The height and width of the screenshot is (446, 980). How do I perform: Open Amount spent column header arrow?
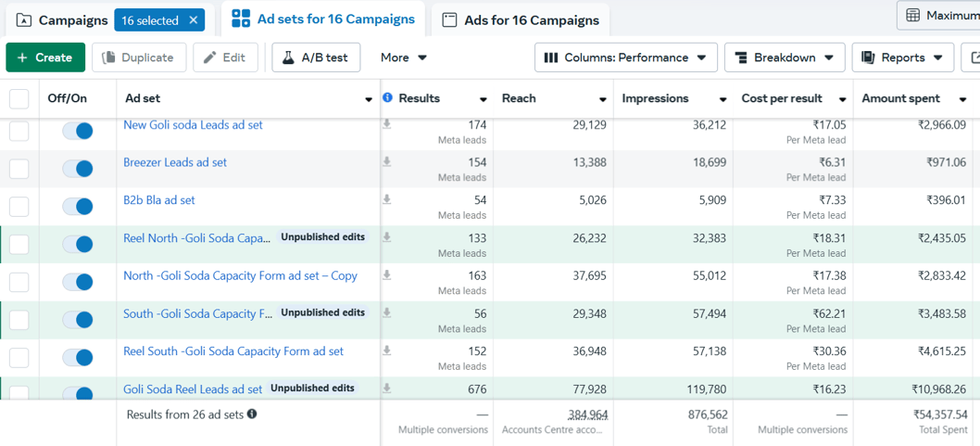tap(962, 99)
